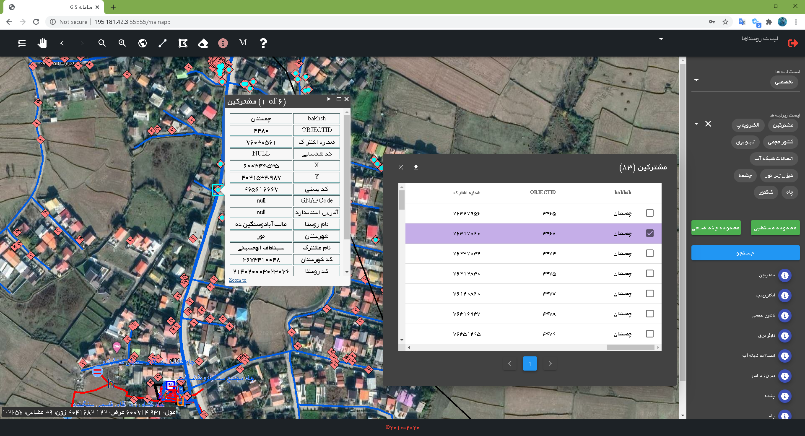Screen dimensions: 805x436
Task: Click the right green button in the side panel
Action: click(x=775, y=228)
